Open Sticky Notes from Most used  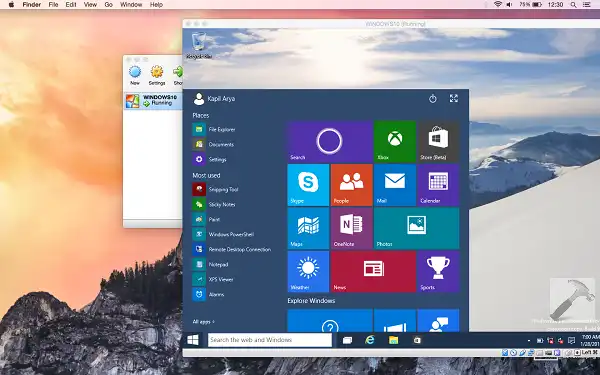click(214, 204)
